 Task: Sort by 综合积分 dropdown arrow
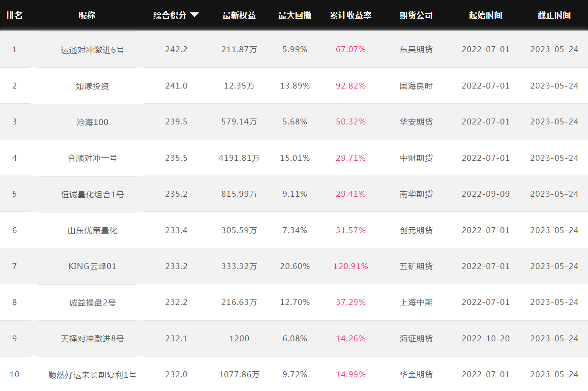click(x=194, y=15)
